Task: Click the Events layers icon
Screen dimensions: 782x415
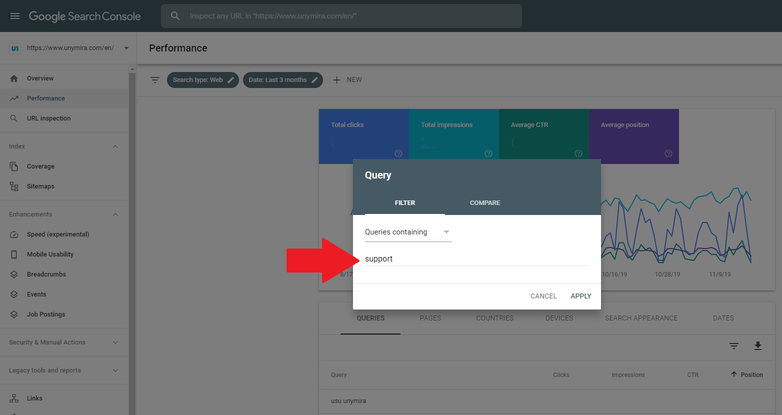Action: point(14,294)
